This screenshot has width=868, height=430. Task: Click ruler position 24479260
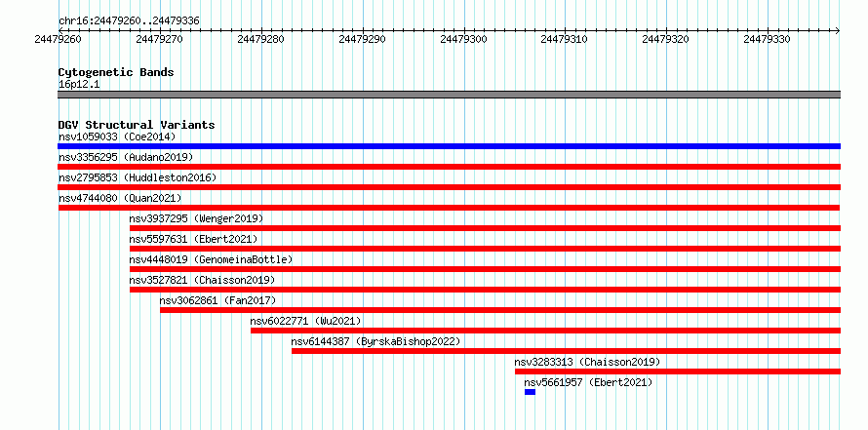tap(59, 39)
